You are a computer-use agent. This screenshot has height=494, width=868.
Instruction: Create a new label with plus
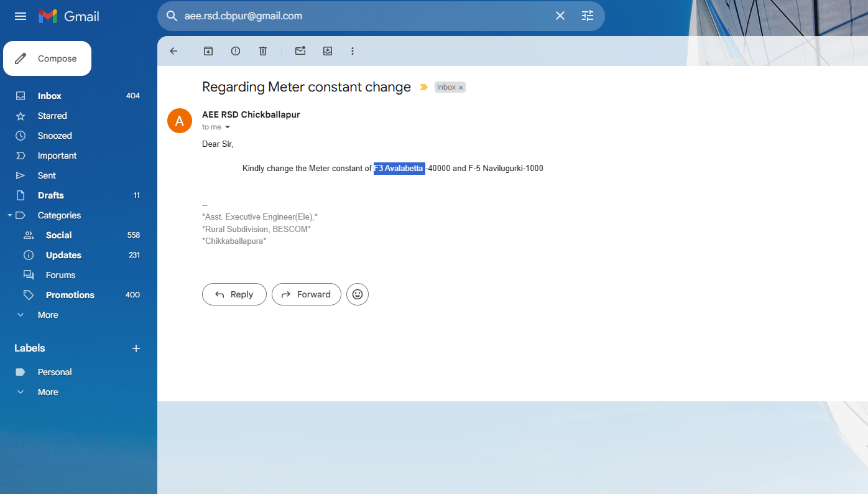coord(136,348)
